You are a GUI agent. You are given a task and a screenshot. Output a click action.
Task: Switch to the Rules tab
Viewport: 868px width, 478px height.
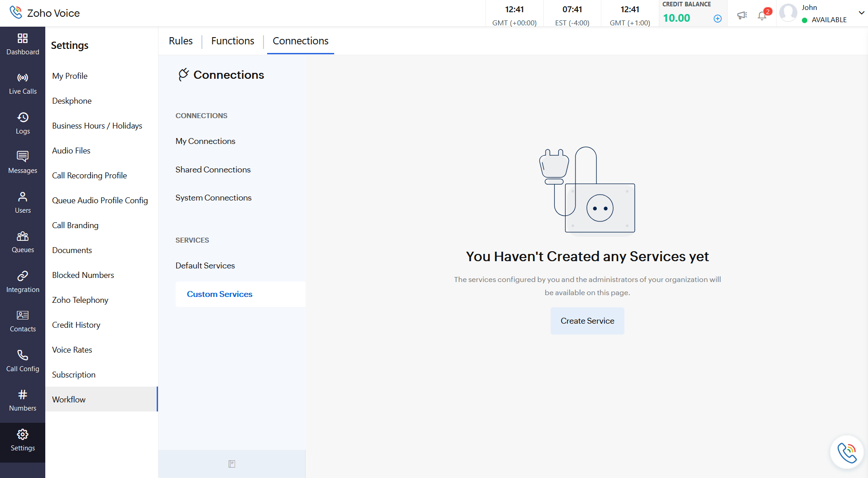181,41
